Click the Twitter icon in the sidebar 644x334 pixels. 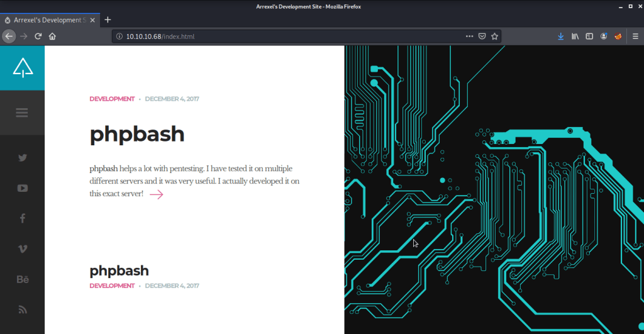(23, 158)
